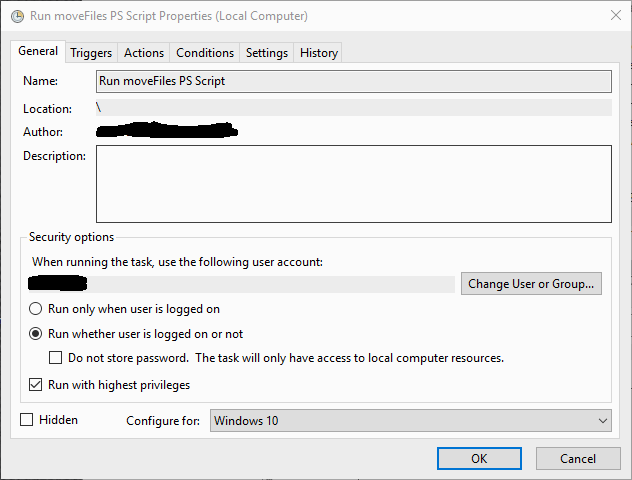Image resolution: width=632 pixels, height=480 pixels.
Task: Open the Triggers tab
Action: (91, 53)
